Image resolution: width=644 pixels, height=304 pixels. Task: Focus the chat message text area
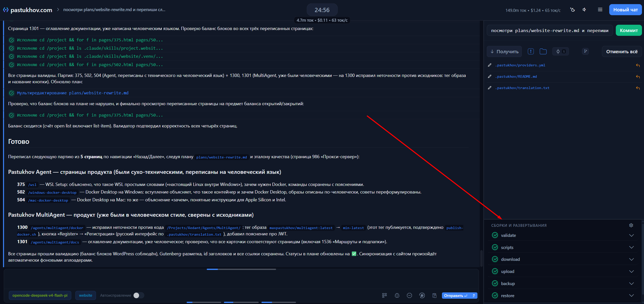(241, 280)
